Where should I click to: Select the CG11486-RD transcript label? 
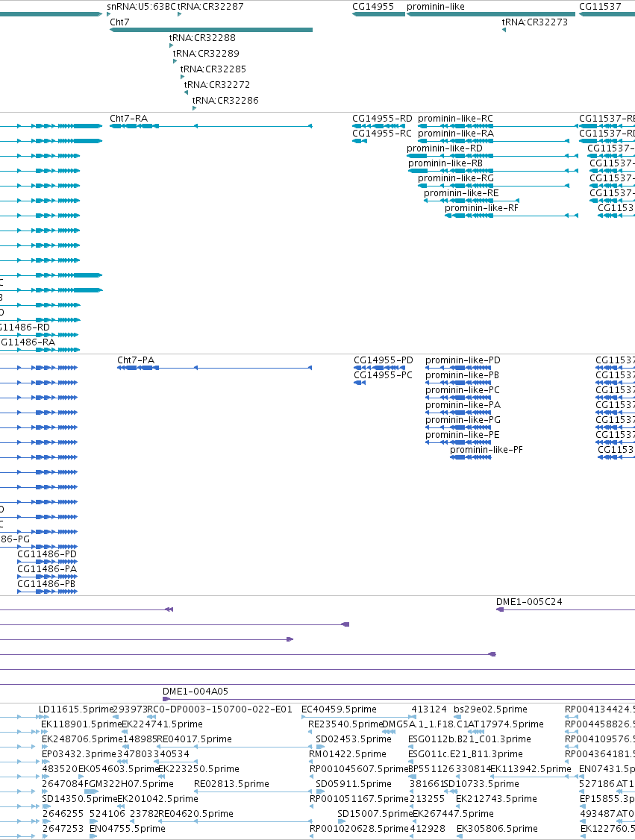pos(24,327)
